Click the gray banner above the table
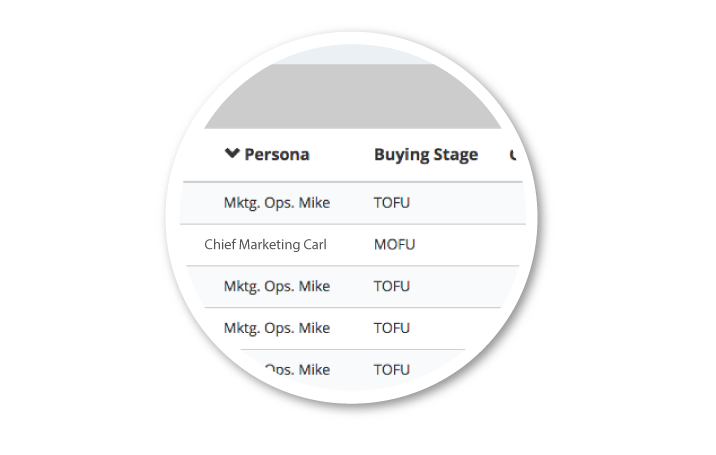716x455 pixels. point(350,98)
